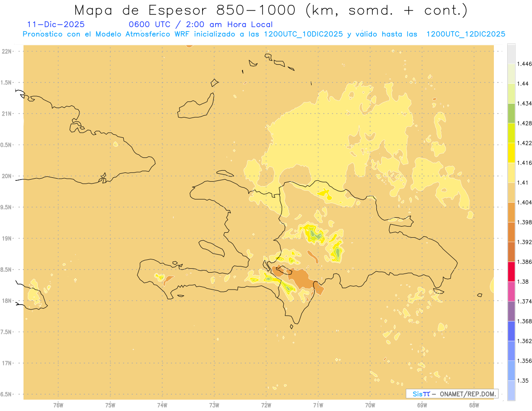Click the '21N' latitude label
Image resolution: width=532 pixels, height=411 pixels.
click(7, 114)
